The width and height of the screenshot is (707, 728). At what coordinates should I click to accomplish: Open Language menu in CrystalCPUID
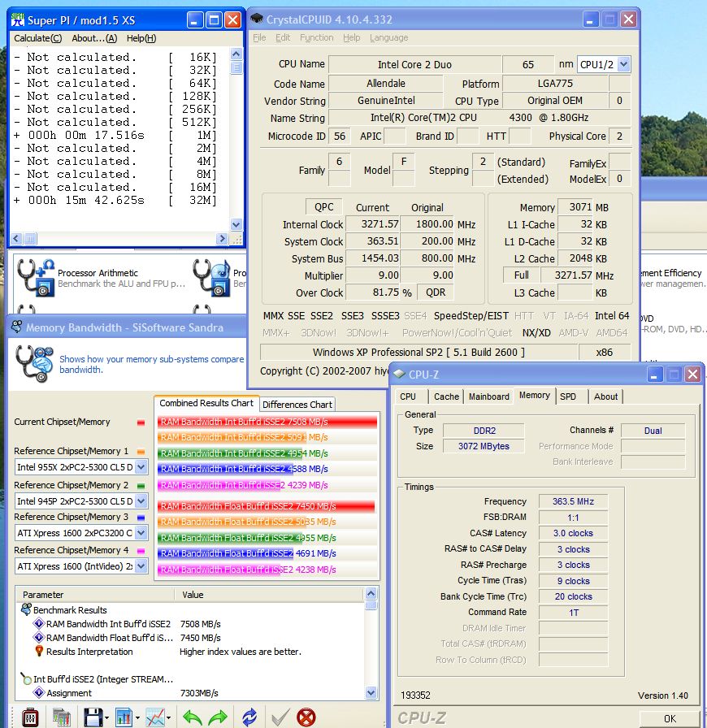point(388,37)
